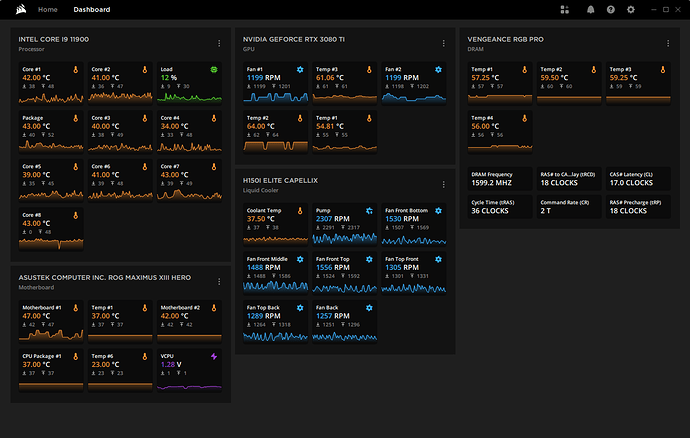Click the NVIDIA GEFORCE RTX 3080 TI title
This screenshot has width=690, height=438.
[294, 39]
